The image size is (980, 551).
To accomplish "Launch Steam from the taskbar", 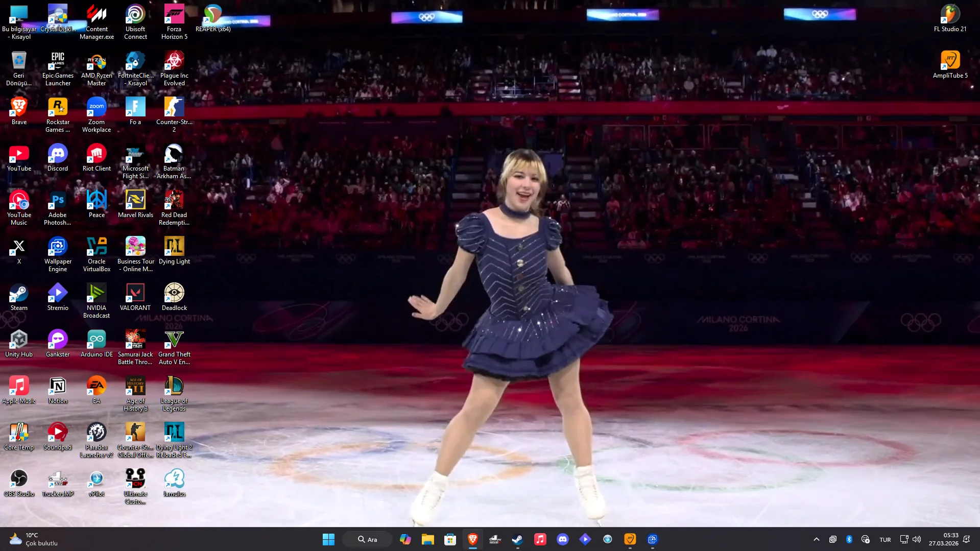I will click(x=517, y=539).
